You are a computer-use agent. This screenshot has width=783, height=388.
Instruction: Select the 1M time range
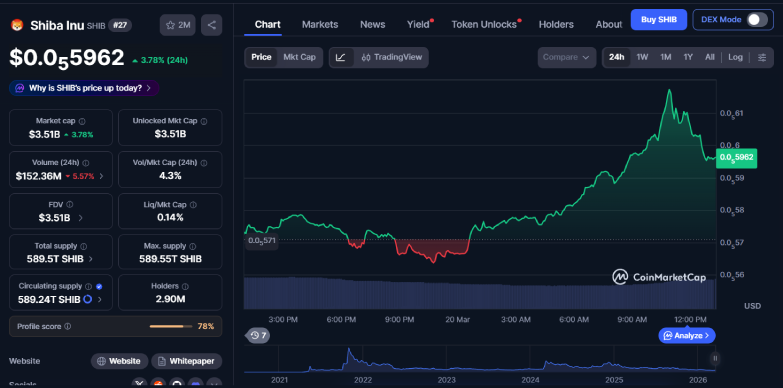point(666,57)
